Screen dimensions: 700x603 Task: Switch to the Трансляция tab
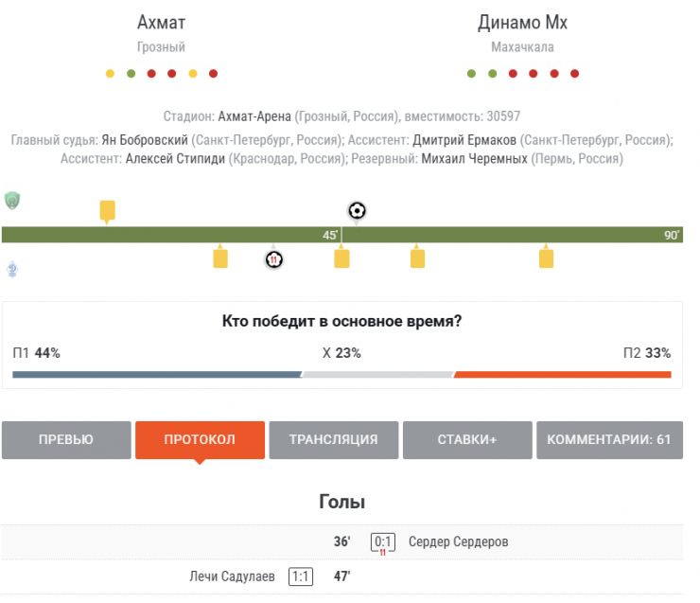point(333,439)
